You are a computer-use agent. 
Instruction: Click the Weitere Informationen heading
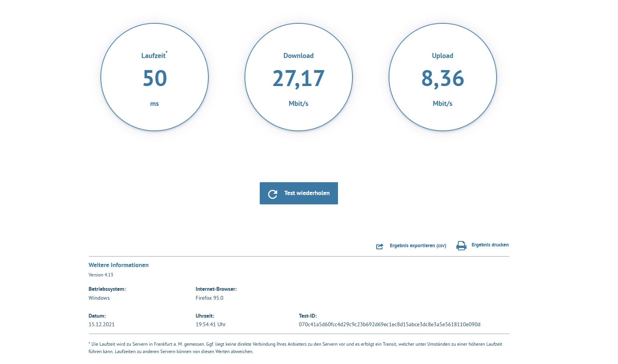[x=118, y=265]
